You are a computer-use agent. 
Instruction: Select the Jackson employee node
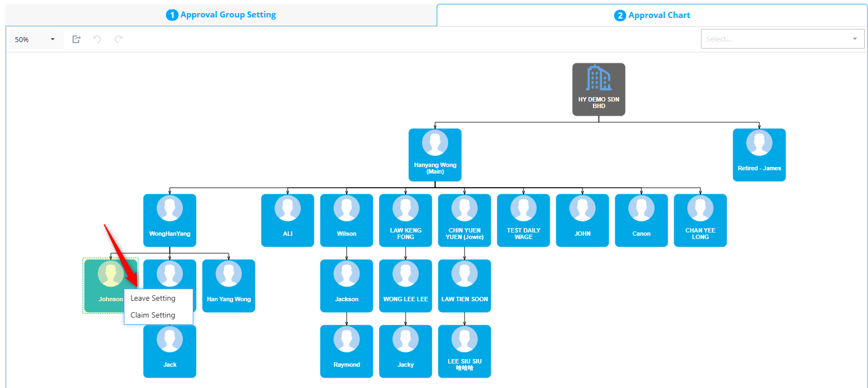click(x=347, y=286)
